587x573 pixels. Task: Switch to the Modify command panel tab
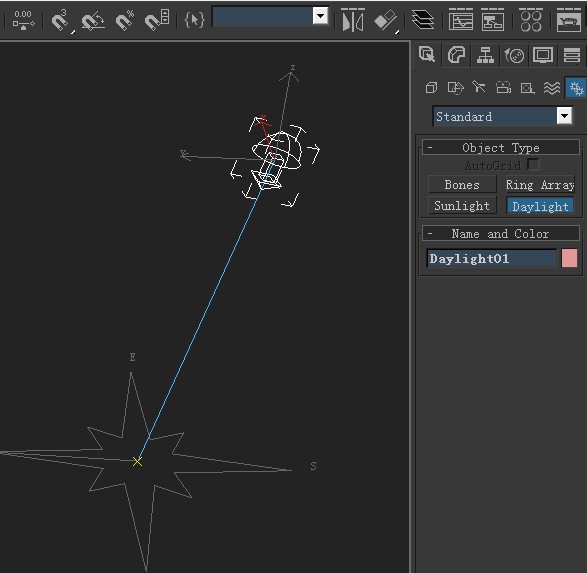pyautogui.click(x=456, y=55)
